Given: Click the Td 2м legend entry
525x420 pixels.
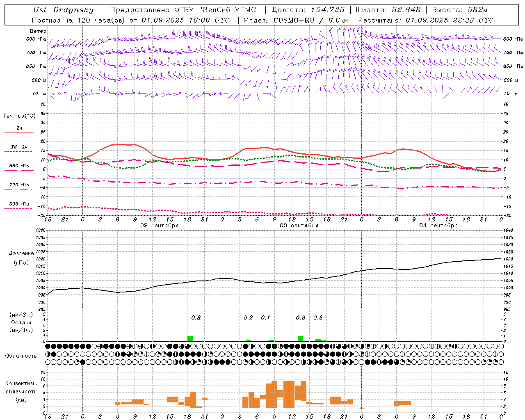Looking at the screenshot, I should pos(19,147).
